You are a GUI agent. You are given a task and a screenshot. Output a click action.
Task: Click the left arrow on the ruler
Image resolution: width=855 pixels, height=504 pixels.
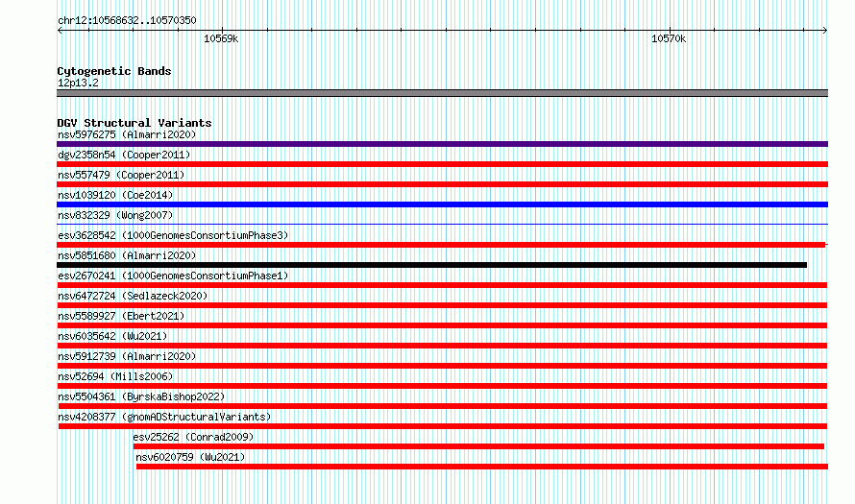coord(60,31)
